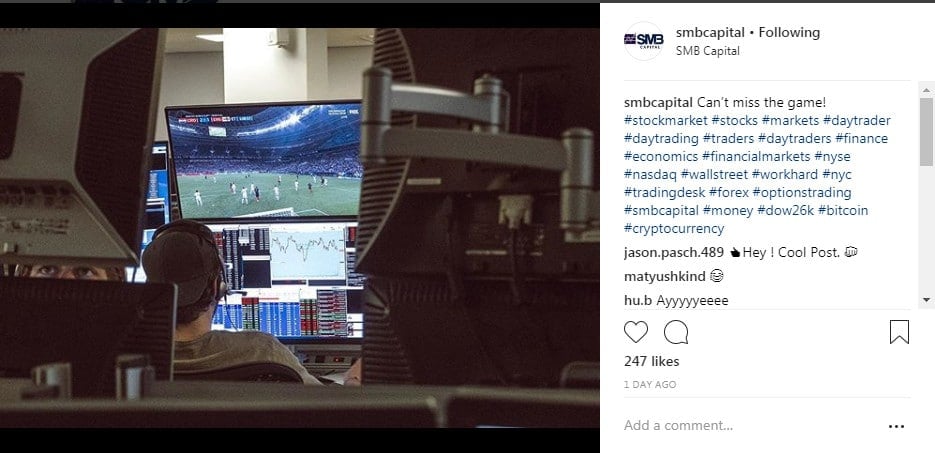Save post with bookmark icon
Viewport: 935px width, 453px height.
tap(899, 332)
